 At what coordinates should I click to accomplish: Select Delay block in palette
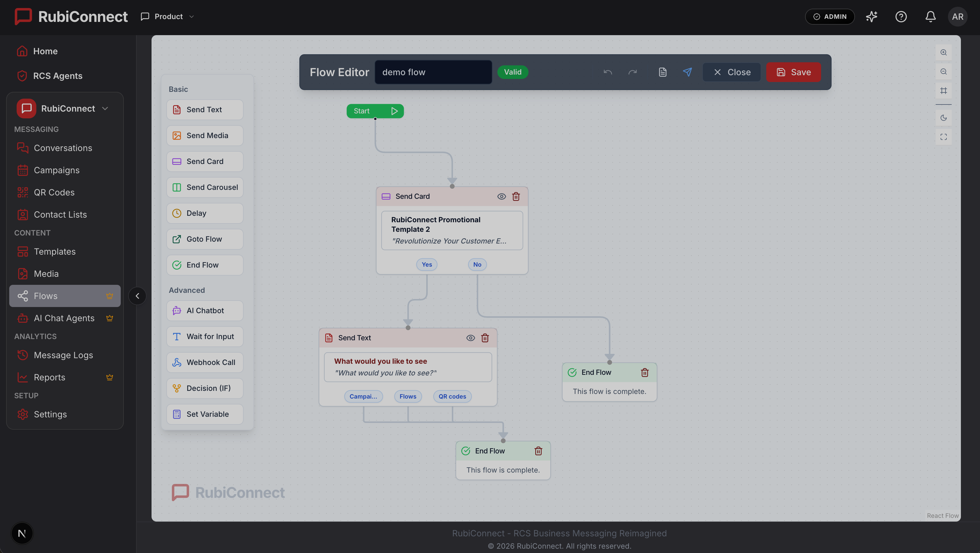click(205, 213)
